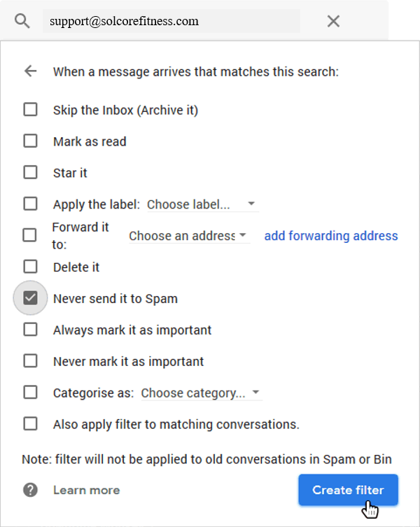Image resolution: width=420 pixels, height=527 pixels.
Task: Enable the Mark as read checkbox
Action: tap(30, 141)
